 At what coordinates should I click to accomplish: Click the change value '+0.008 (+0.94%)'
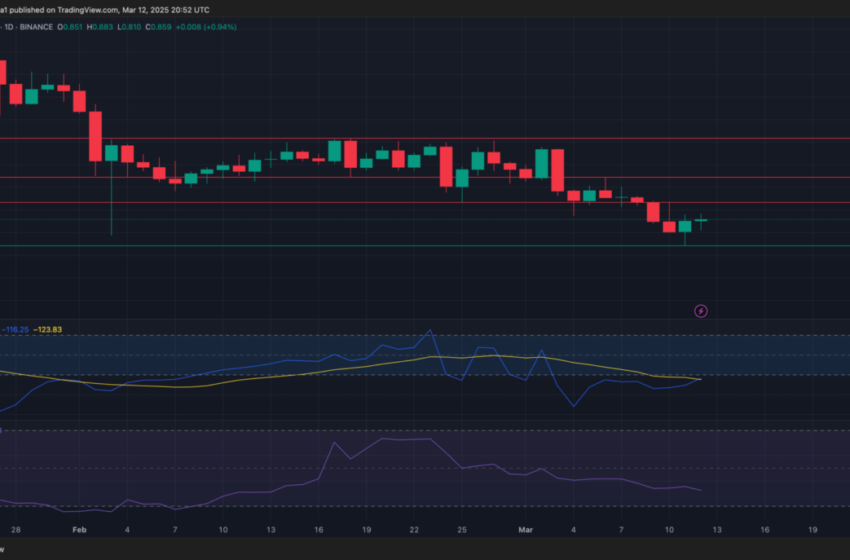pos(206,27)
